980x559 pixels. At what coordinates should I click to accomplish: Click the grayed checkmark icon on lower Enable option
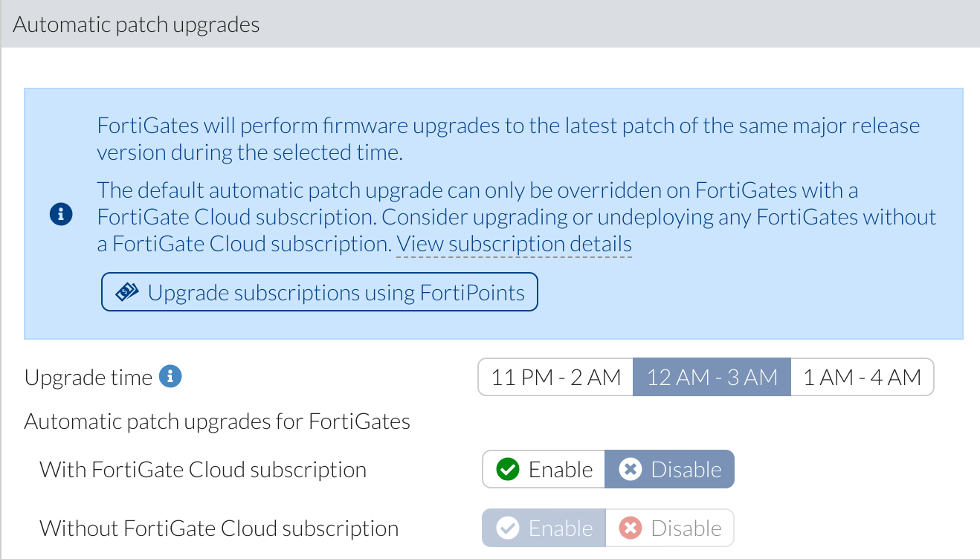click(x=507, y=528)
